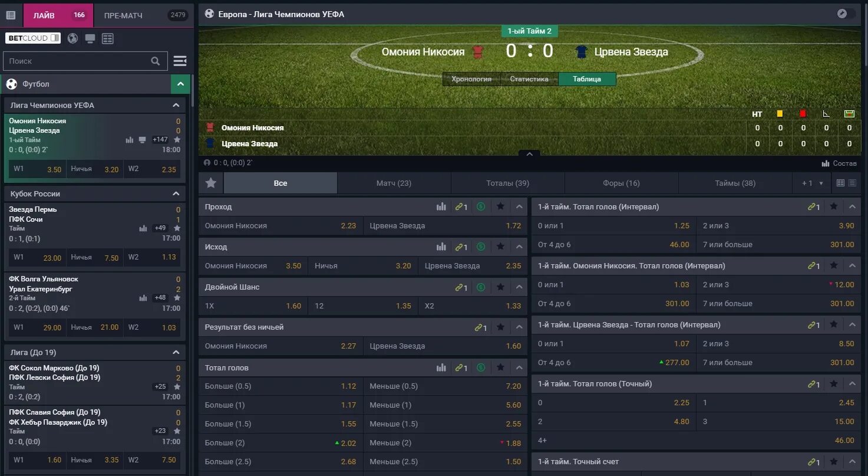Viewport: 868px width, 476px height.
Task: Collapse the Футбол sport section
Action: click(180, 84)
